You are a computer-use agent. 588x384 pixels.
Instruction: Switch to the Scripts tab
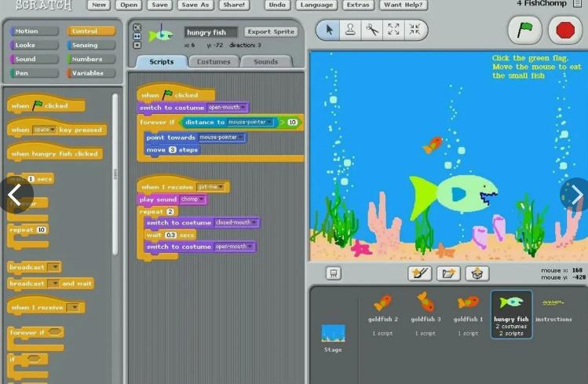click(x=162, y=61)
